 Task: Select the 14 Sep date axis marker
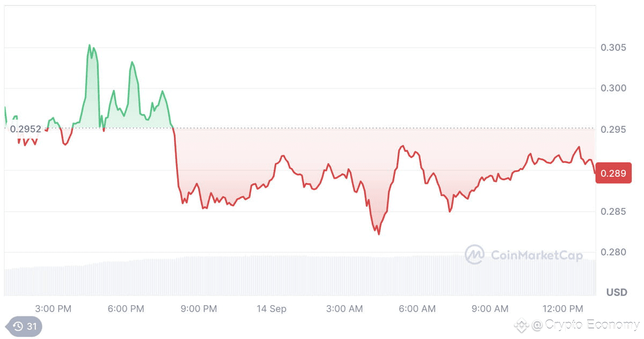[x=271, y=309]
